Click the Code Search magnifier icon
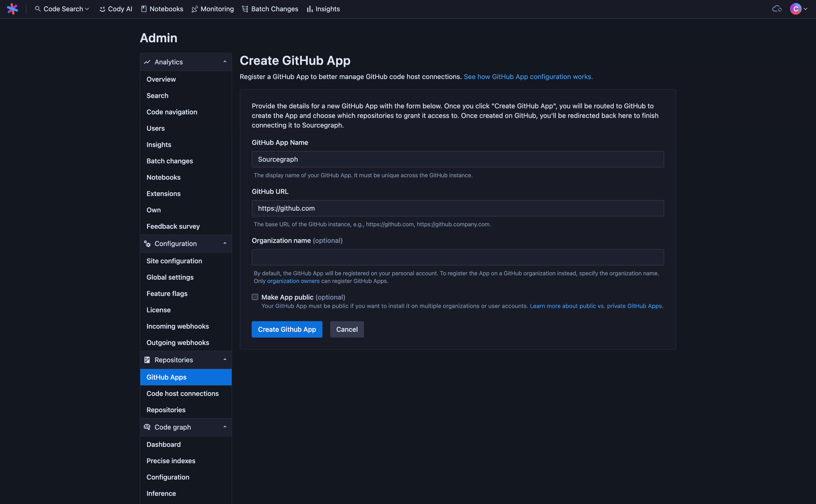Viewport: 816px width, 504px height. [x=38, y=9]
